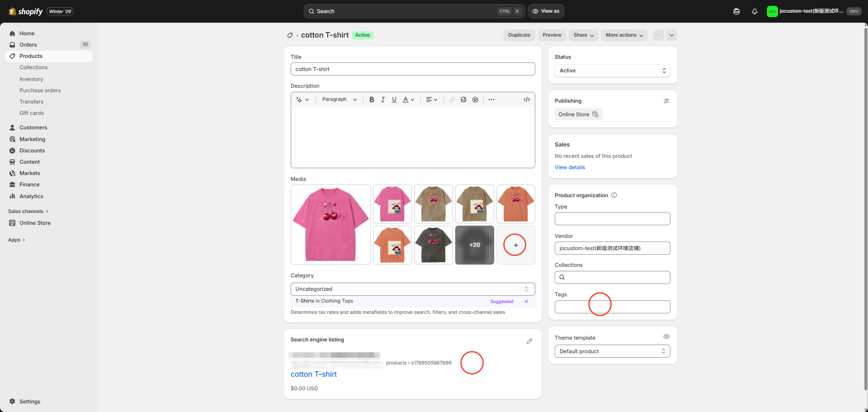Insert image in description toolbar
This screenshot has height=412, width=868.
(463, 99)
